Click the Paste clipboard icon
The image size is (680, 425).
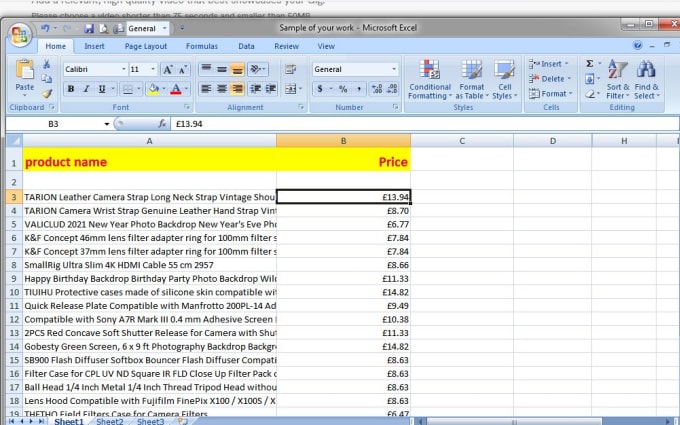click(x=25, y=69)
